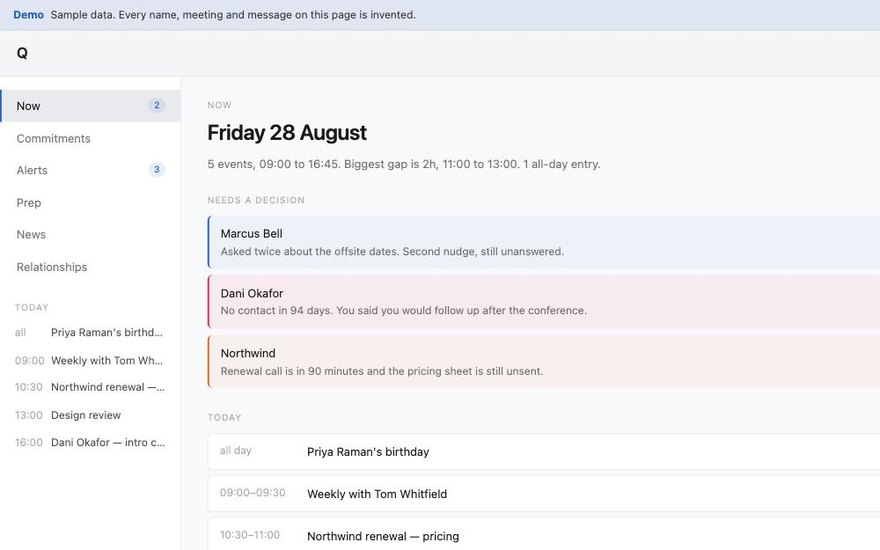The width and height of the screenshot is (880, 550).
Task: Open the News section
Action: pos(90,235)
